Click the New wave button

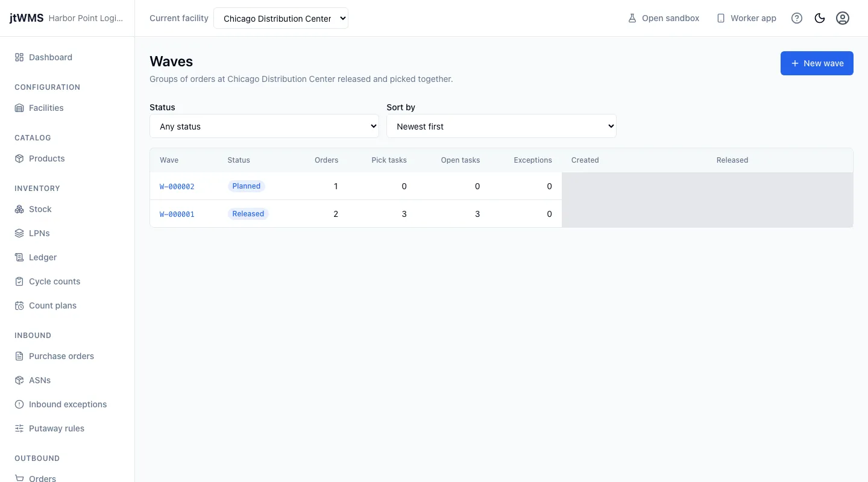pyautogui.click(x=817, y=63)
